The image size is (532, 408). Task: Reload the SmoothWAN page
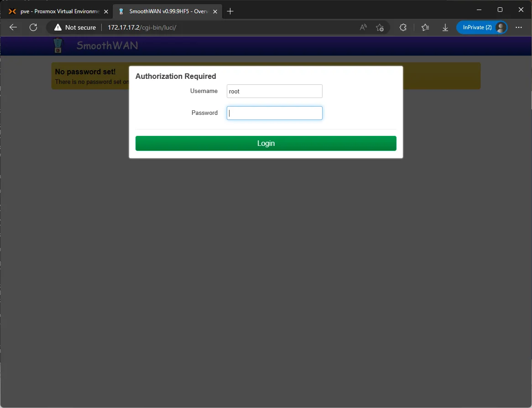tap(33, 27)
